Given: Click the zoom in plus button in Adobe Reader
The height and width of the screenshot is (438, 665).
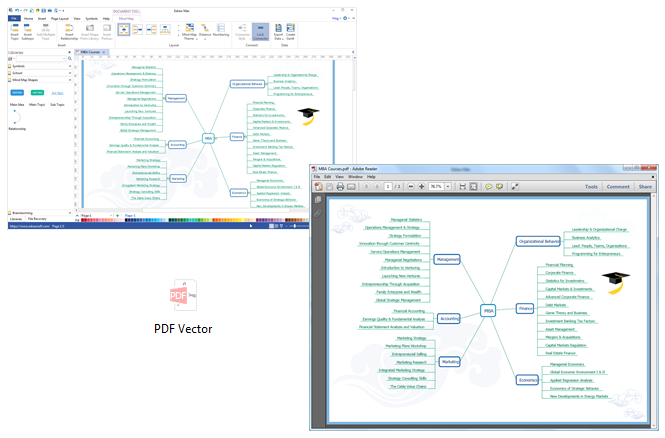Looking at the screenshot, I should [x=423, y=186].
